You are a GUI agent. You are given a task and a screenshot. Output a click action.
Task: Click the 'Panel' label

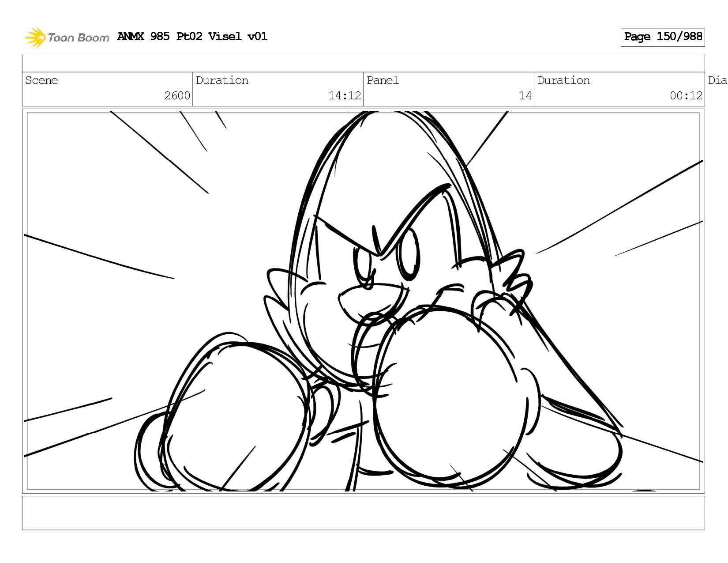pos(383,80)
